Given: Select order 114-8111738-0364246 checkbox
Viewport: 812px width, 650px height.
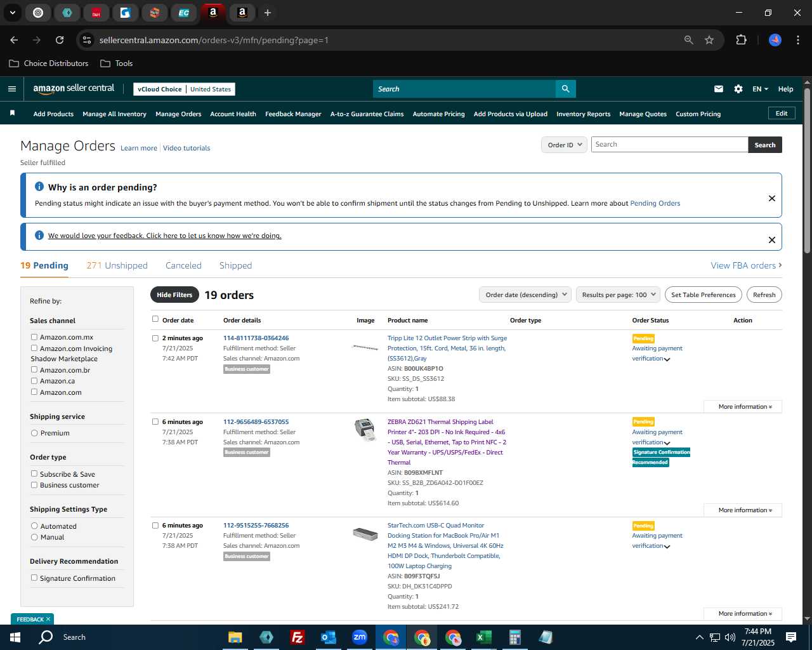Looking at the screenshot, I should [155, 338].
